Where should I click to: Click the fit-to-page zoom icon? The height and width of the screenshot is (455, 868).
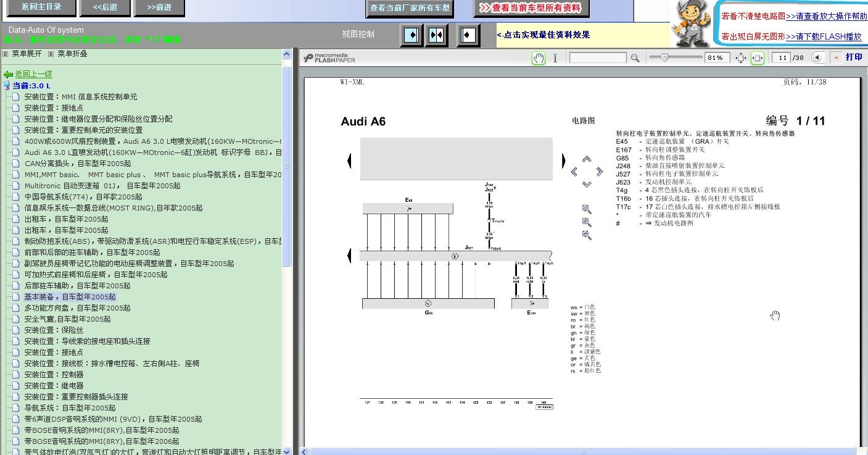[741, 58]
